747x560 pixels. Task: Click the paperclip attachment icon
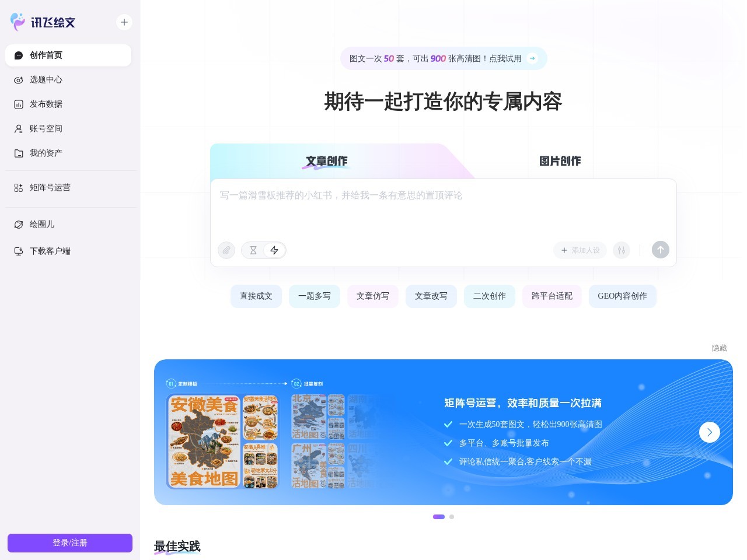coord(226,250)
